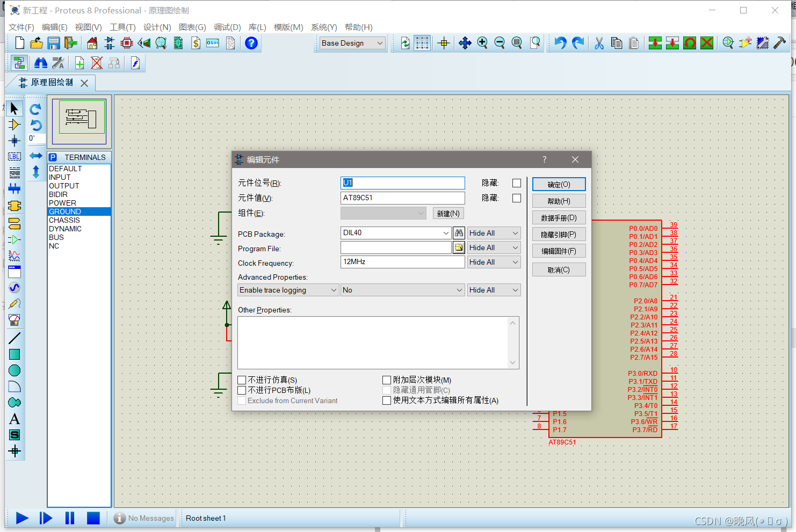Image resolution: width=796 pixels, height=532 pixels.
Task: Browse PCB package binoculars icon
Action: pyautogui.click(x=459, y=233)
